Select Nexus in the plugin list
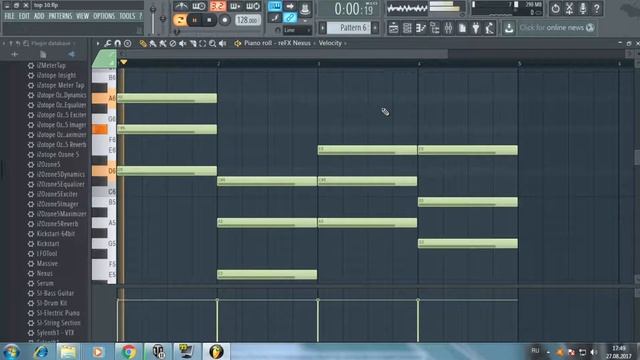The image size is (640, 360). (x=44, y=273)
